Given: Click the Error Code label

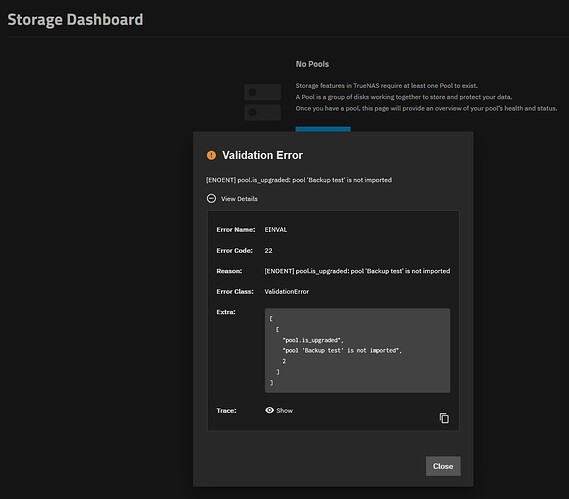Looking at the screenshot, I should pos(234,250).
